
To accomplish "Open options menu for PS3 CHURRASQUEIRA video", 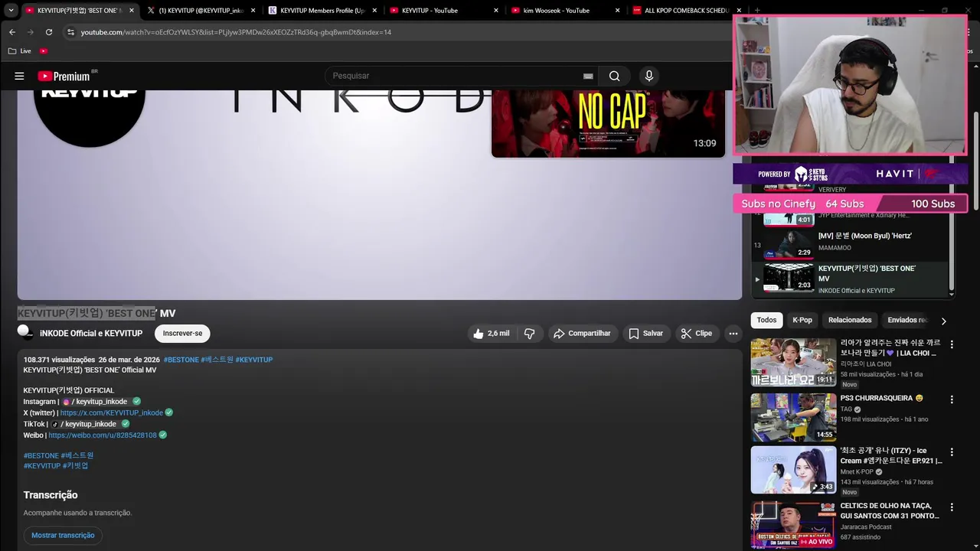I will 952,399.
